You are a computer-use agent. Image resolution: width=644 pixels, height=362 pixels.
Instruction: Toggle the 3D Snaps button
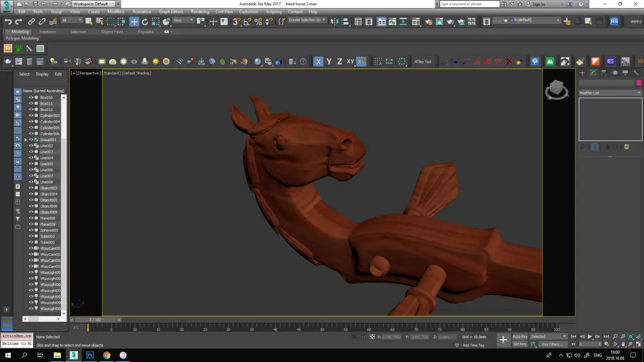tap(237, 21)
